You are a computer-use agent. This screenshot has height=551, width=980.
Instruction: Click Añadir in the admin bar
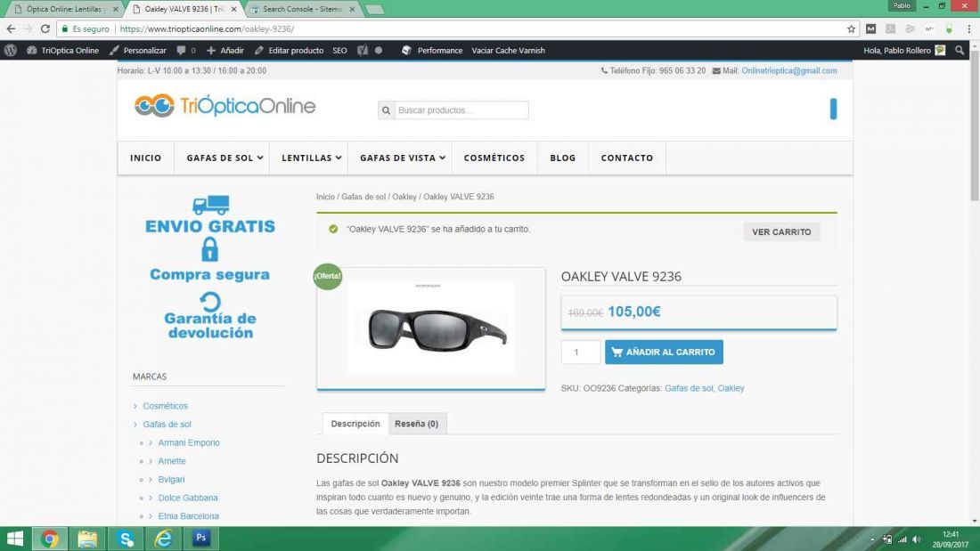click(225, 51)
